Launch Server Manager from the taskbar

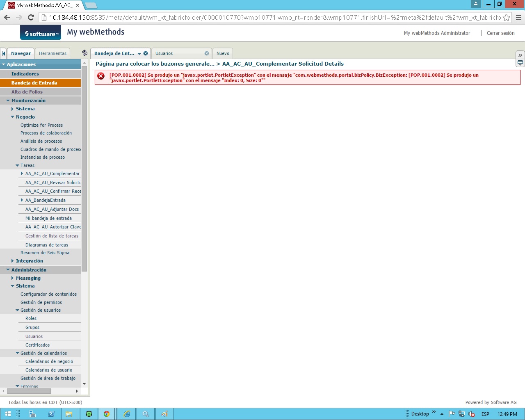[32, 414]
